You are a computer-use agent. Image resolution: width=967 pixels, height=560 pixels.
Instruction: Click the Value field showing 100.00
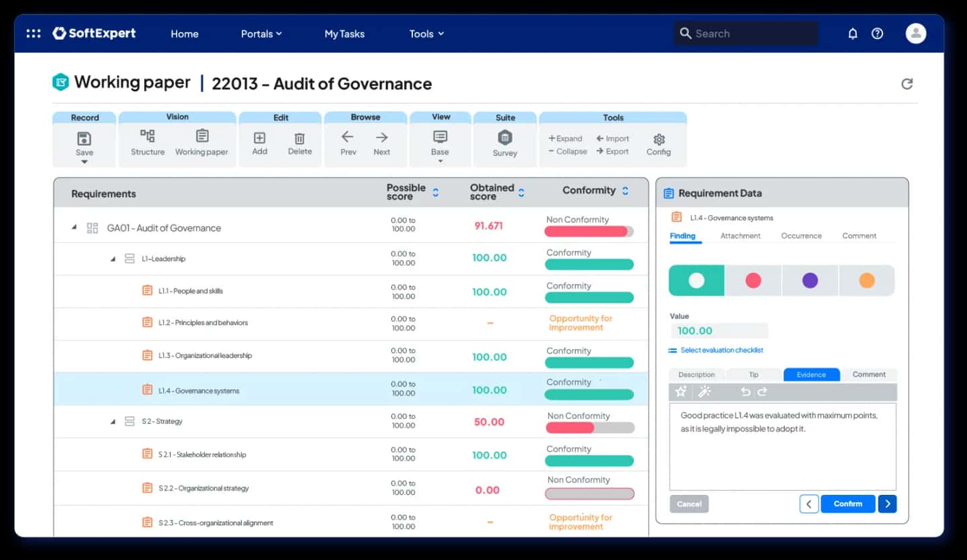[719, 330]
